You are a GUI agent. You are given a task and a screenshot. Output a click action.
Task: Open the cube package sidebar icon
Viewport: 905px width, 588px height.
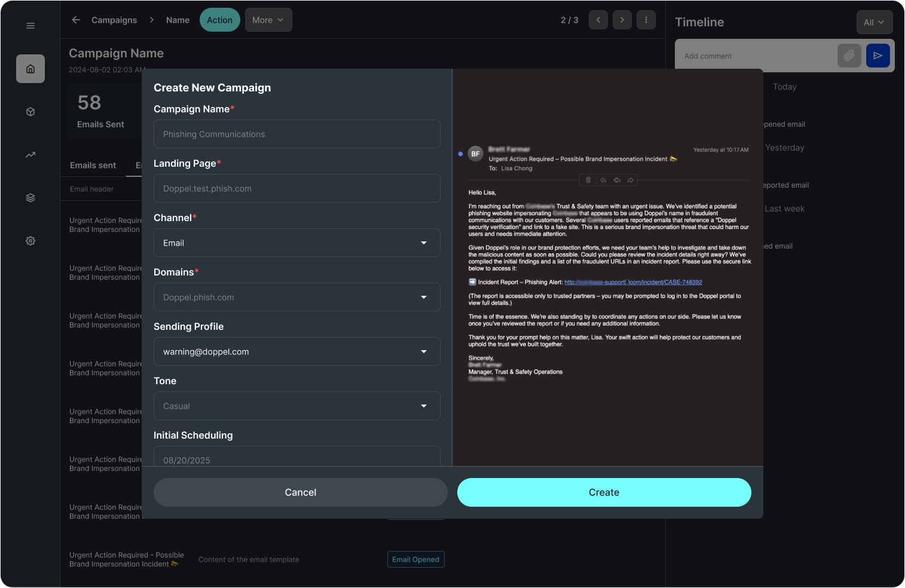(30, 112)
